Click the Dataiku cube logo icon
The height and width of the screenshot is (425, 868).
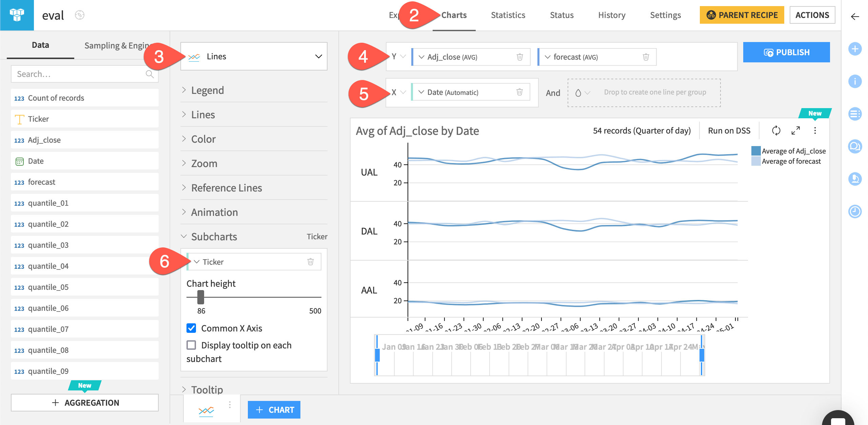click(17, 15)
